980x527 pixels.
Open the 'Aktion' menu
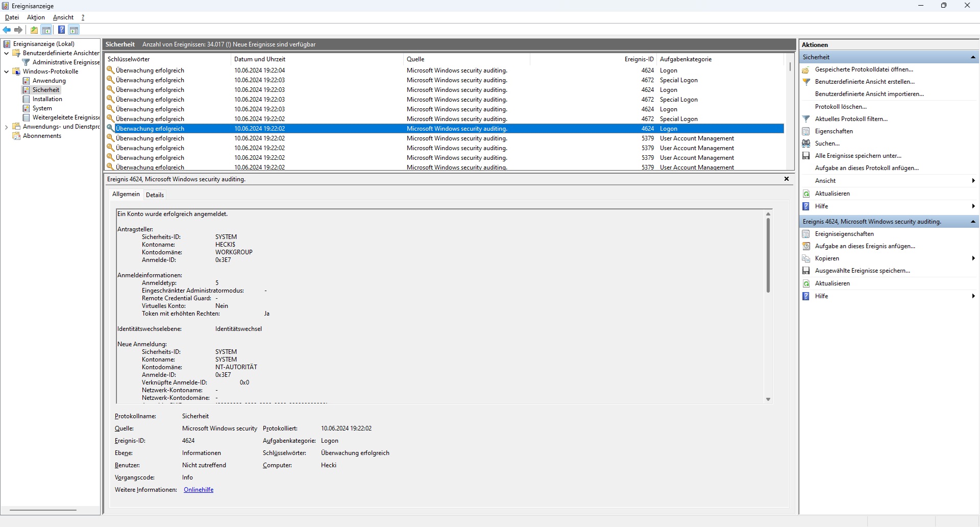pos(35,17)
